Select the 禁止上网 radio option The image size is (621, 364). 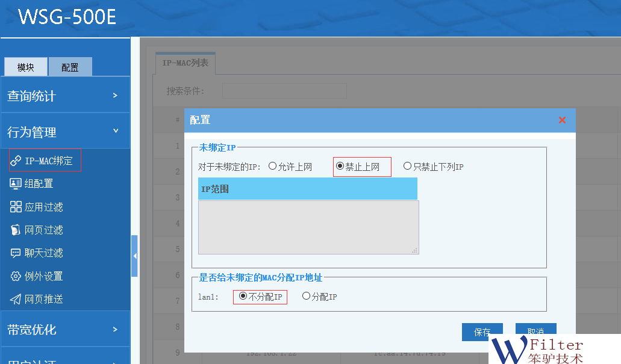click(x=340, y=167)
